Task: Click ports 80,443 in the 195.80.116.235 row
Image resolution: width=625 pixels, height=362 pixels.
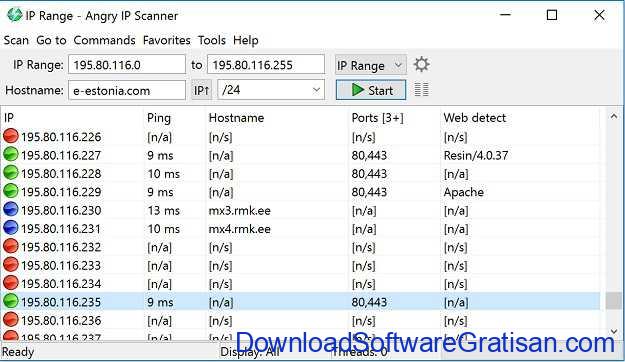Action: click(369, 302)
